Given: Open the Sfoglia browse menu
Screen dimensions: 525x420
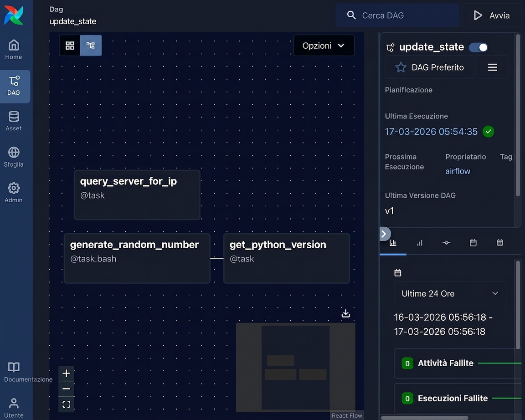Looking at the screenshot, I should [14, 157].
